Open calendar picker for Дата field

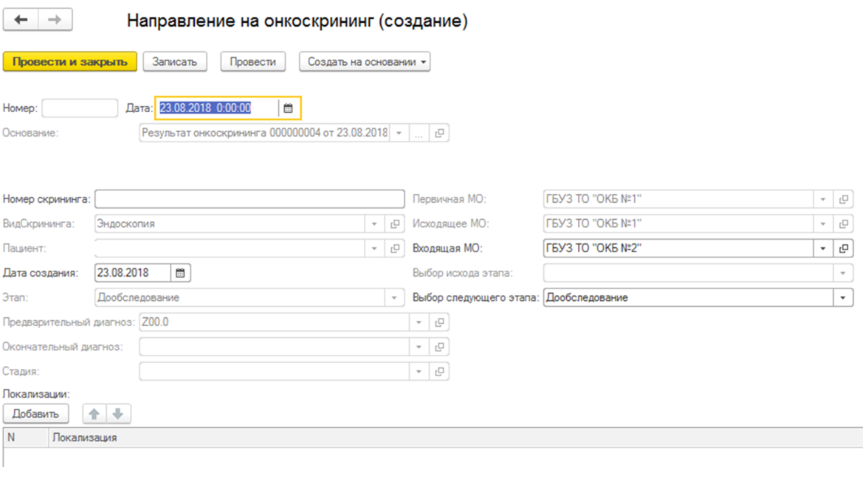289,108
